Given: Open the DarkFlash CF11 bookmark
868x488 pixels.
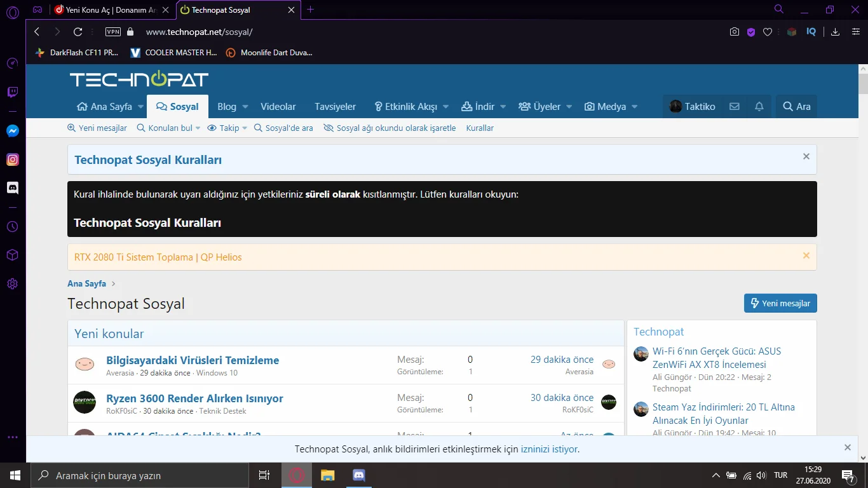Looking at the screenshot, I should point(77,53).
